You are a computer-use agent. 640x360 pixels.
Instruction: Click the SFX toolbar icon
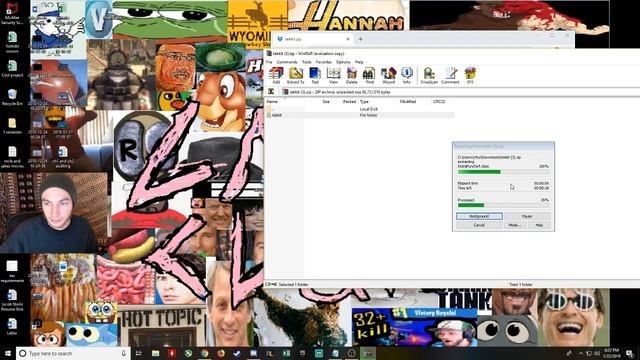[x=470, y=76]
